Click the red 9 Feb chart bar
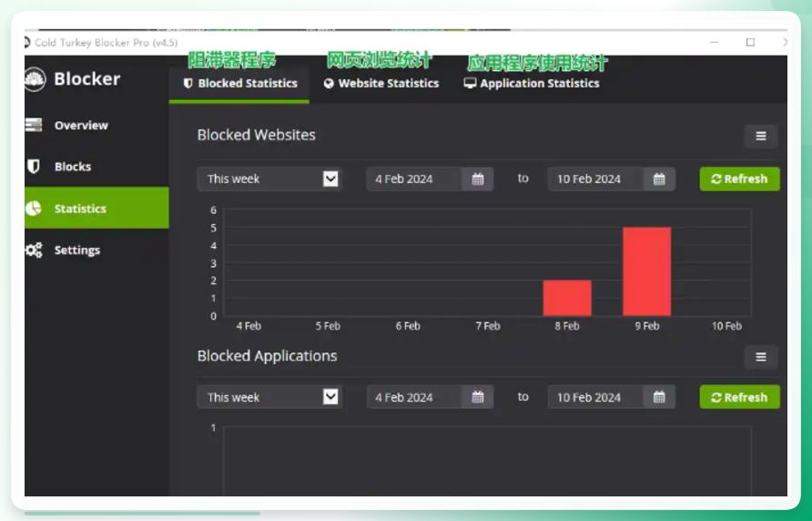The image size is (812, 521). [647, 271]
